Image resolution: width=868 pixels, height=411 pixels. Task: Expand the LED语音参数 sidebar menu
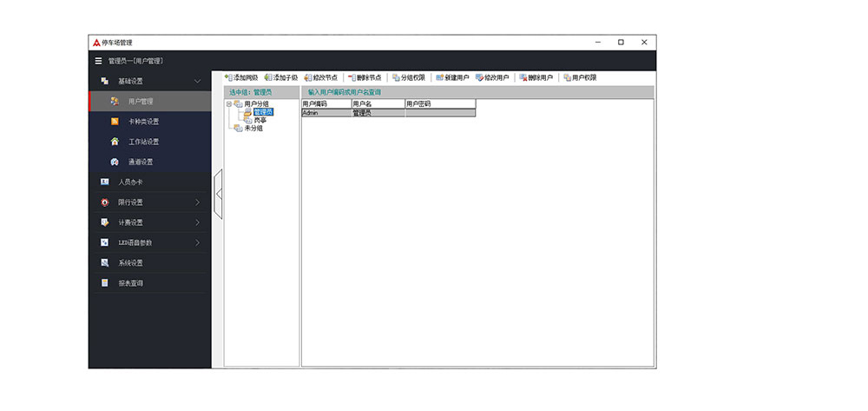point(197,242)
